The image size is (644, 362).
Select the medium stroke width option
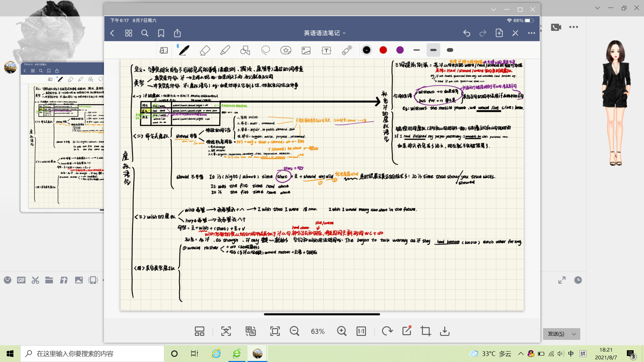433,50
